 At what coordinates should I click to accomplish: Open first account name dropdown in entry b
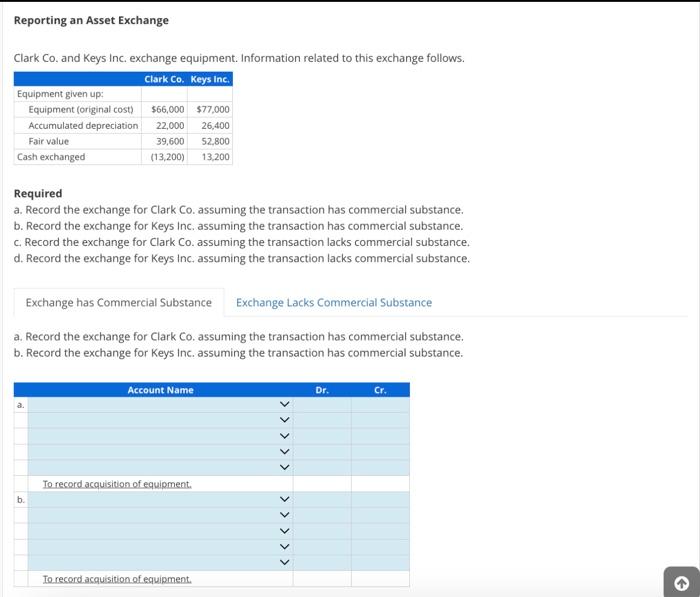(160, 499)
